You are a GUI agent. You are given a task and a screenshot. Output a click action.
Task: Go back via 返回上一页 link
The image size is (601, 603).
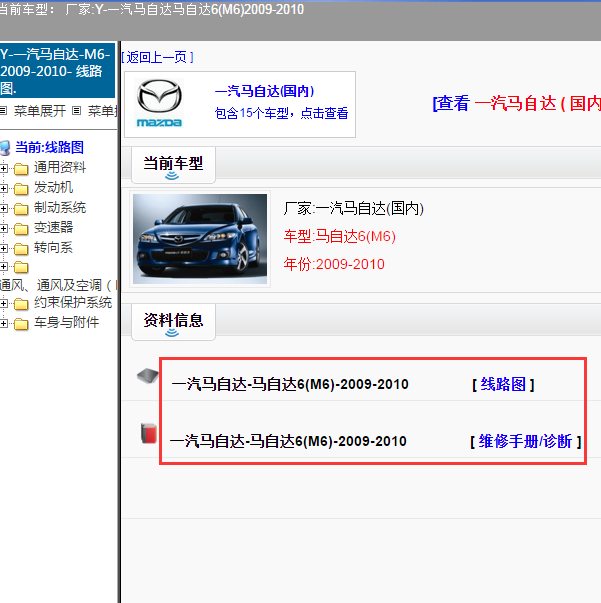click(x=157, y=57)
